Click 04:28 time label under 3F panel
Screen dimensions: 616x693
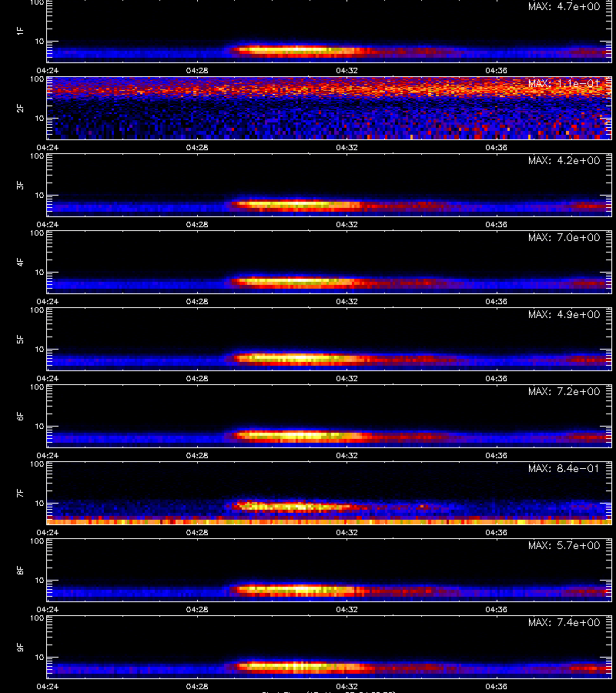[197, 224]
